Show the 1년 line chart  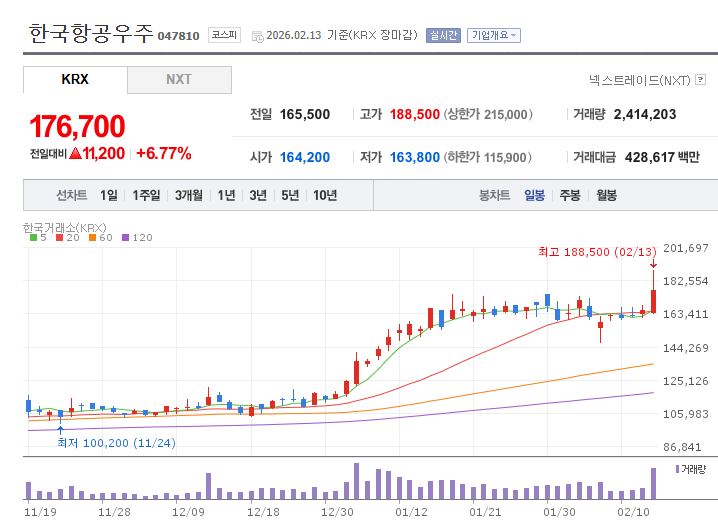coord(226,196)
